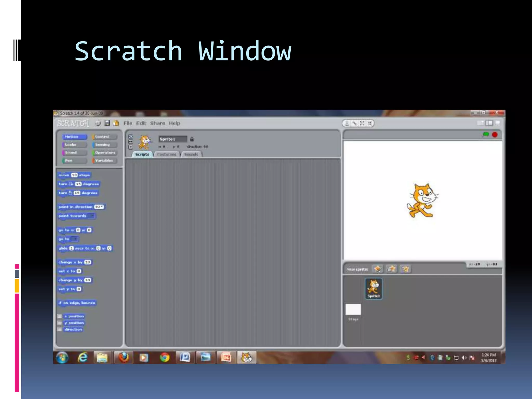Click the share project icon

click(116, 123)
